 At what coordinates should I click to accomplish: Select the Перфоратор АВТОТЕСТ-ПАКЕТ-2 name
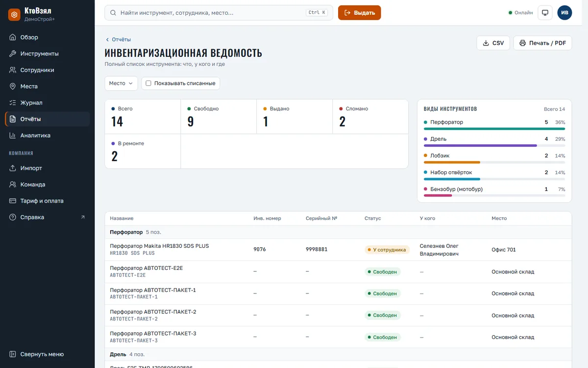[153, 312]
